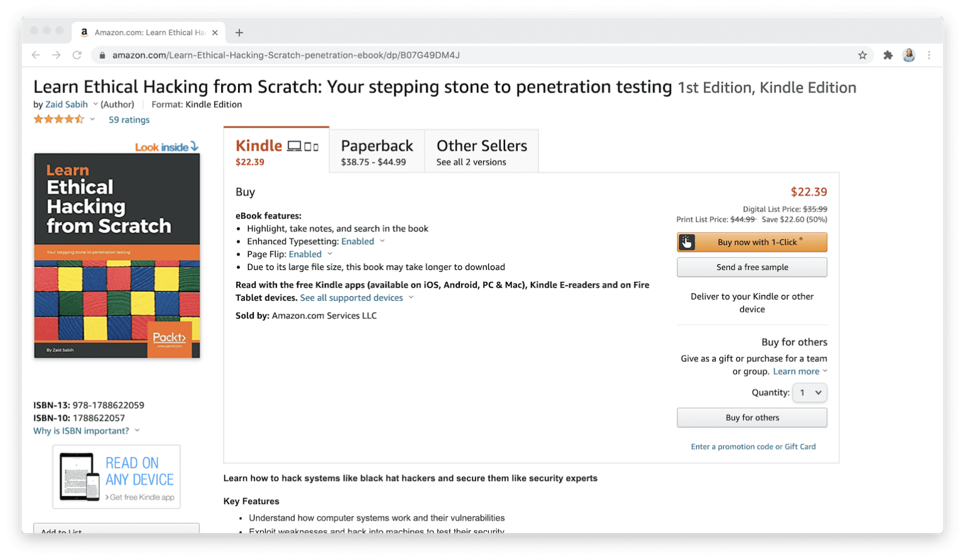Click Buy now with 1-Click
The height and width of the screenshot is (560, 965).
pos(752,242)
